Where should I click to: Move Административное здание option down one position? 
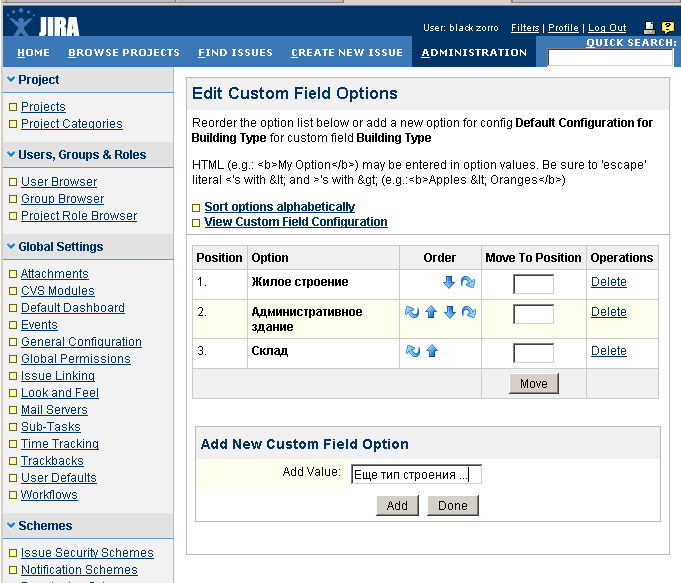[450, 312]
